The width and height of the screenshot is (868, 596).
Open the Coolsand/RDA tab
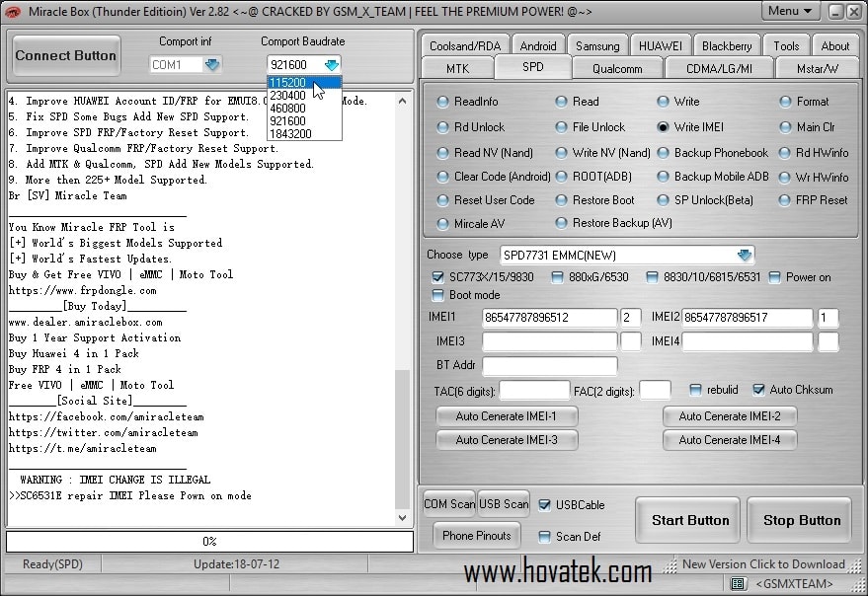tap(465, 46)
